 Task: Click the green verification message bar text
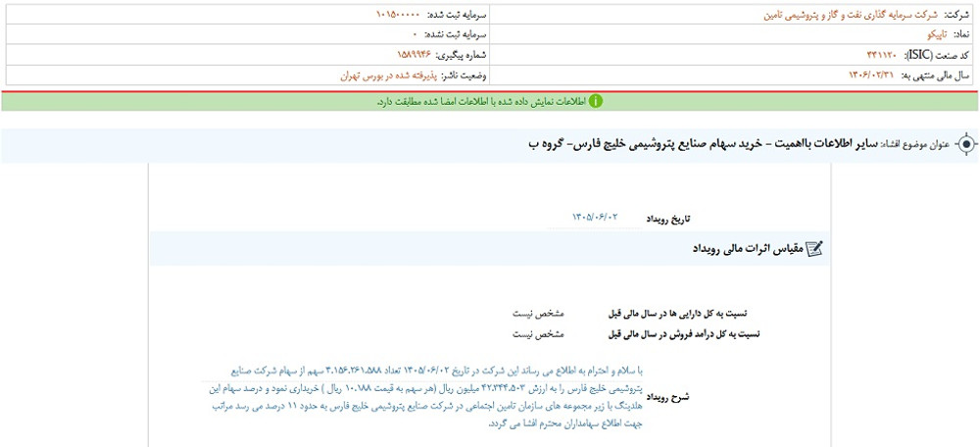pos(480,101)
